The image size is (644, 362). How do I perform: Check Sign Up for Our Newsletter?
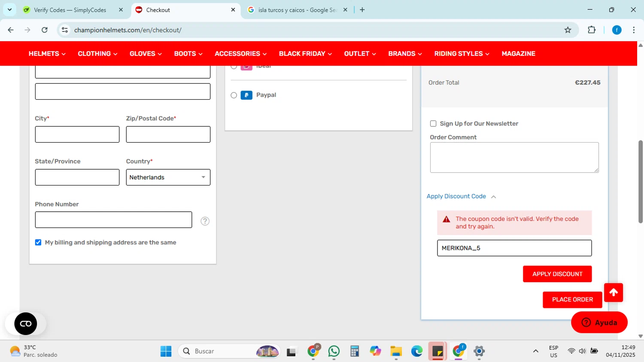[433, 124]
